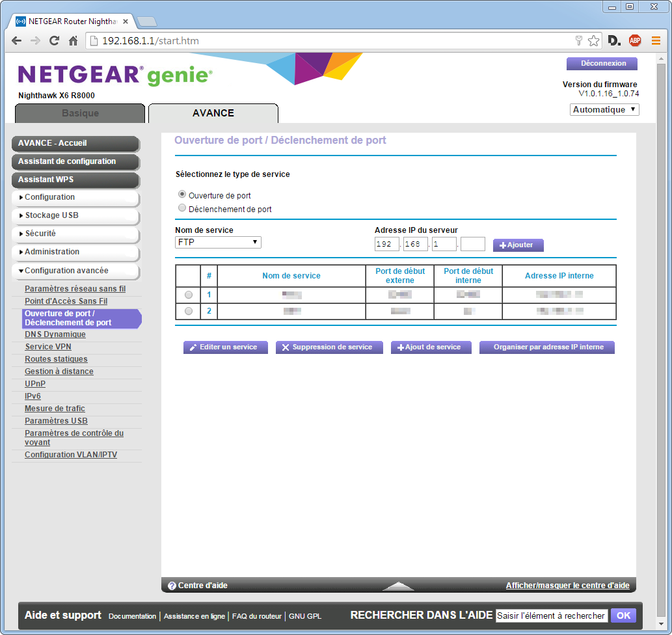
Task: Click the Ajouter button
Action: [518, 245]
